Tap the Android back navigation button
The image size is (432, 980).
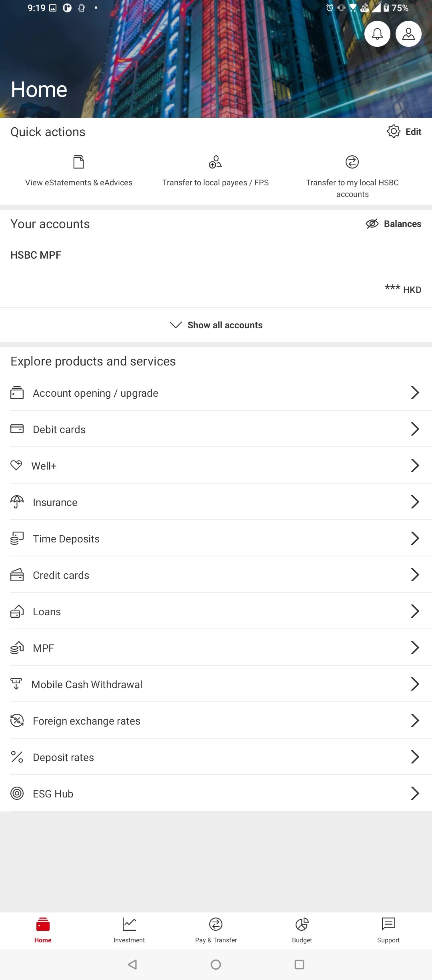click(132, 964)
